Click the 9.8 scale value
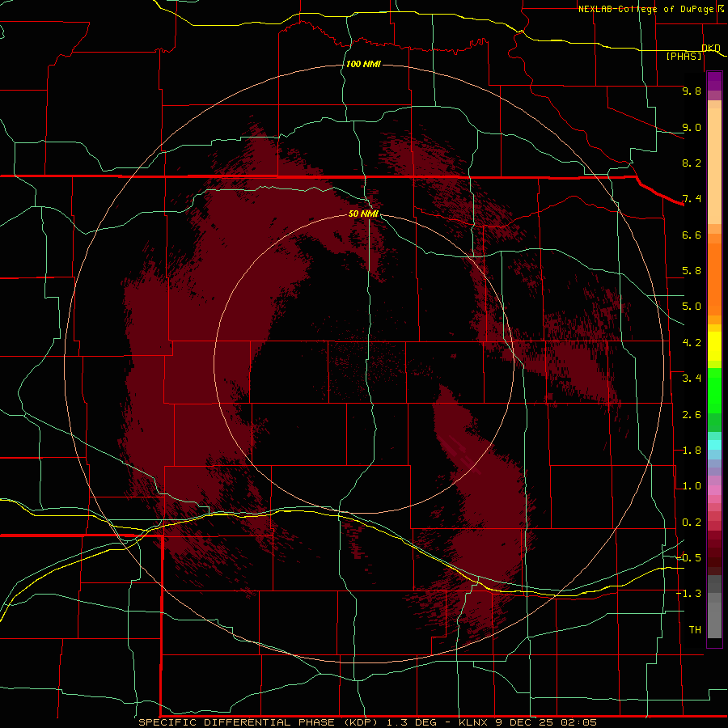This screenshot has height=728, width=728. click(692, 91)
